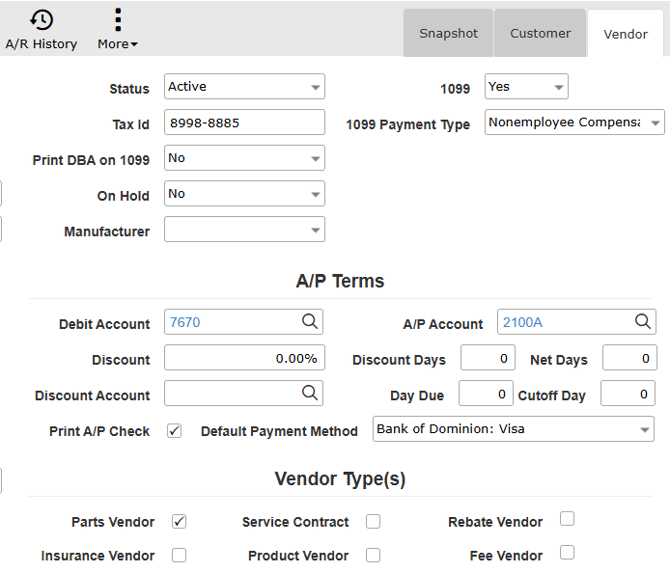Open the Manufacturer dropdown
Image resolution: width=670 pixels, height=573 pixels.
[244, 230]
